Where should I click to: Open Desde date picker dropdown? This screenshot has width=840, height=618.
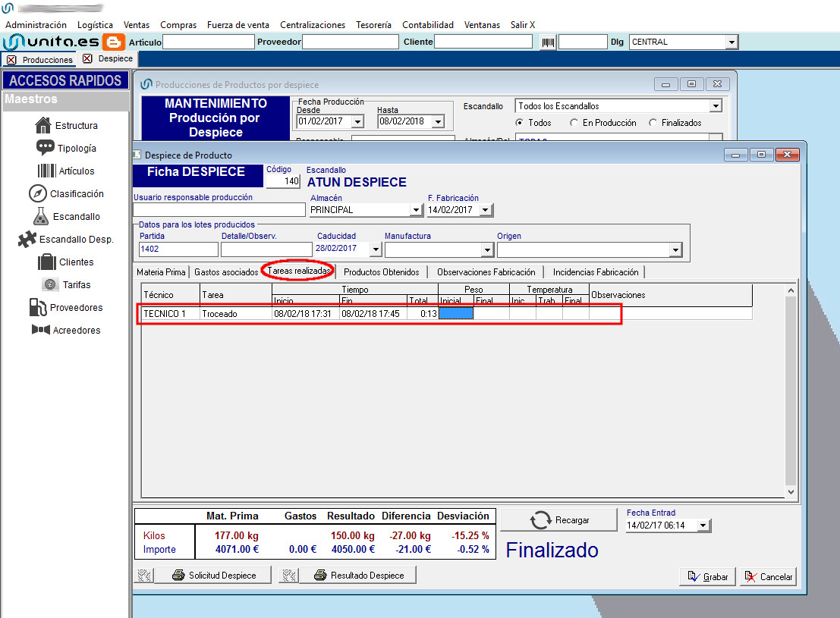tap(358, 121)
